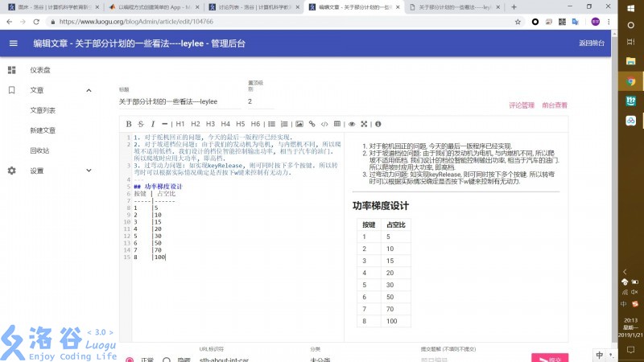Collapse the 文章 sidebar section
The width and height of the screenshot is (644, 362).
point(89,90)
